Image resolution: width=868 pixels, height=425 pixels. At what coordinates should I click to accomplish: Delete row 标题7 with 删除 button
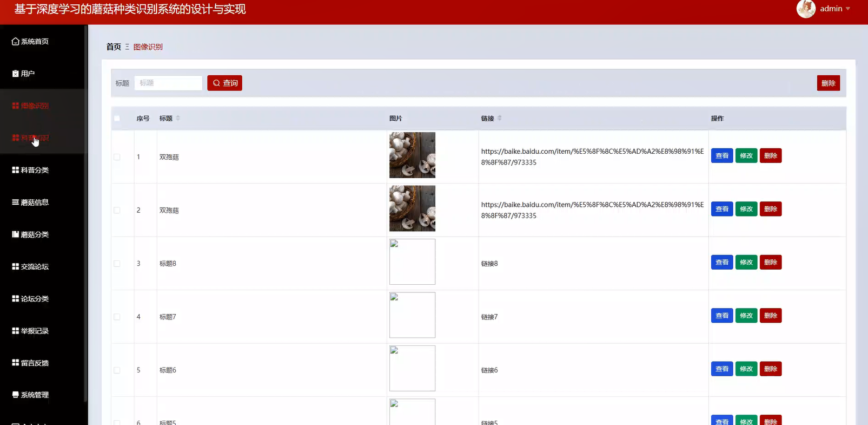[x=771, y=316]
